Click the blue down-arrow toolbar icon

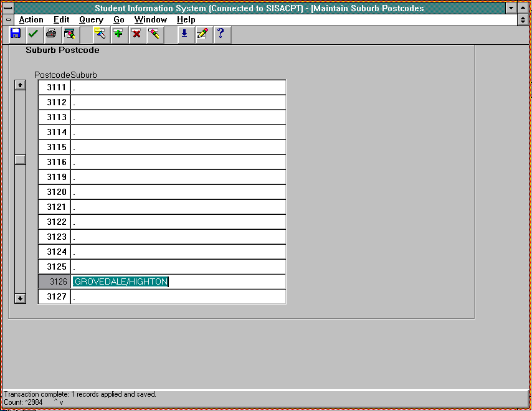coord(184,34)
